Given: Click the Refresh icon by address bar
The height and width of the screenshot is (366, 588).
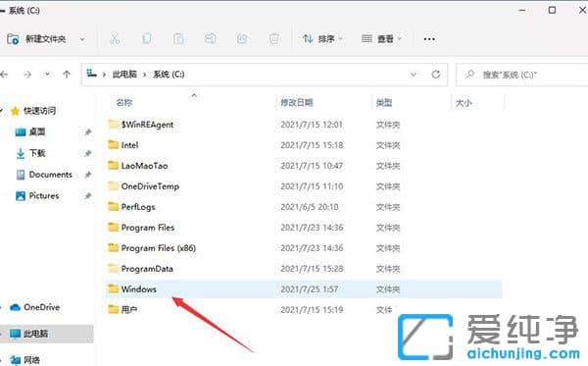Looking at the screenshot, I should click(436, 75).
